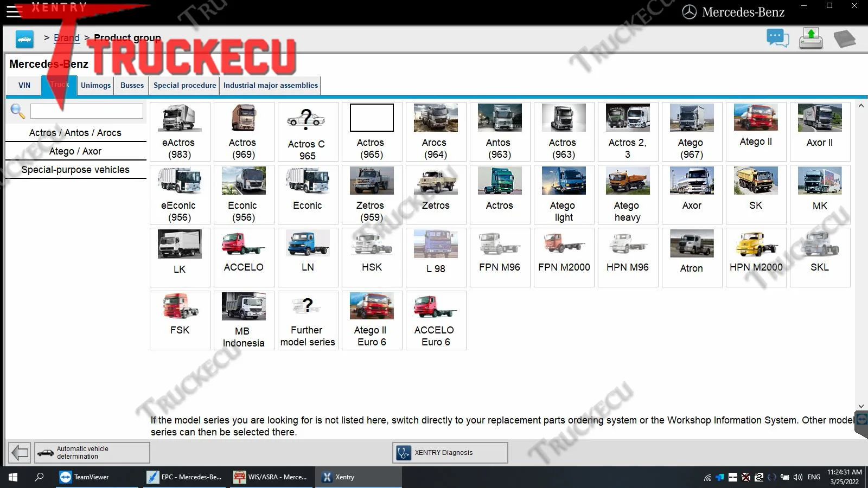868x488 pixels.
Task: Select the Antos (963) truck
Action: pos(500,132)
